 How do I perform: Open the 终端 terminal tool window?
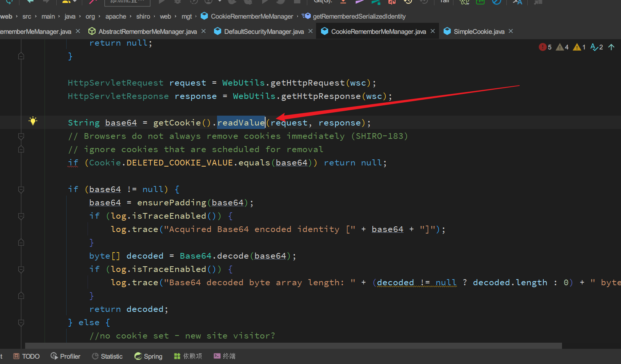pyautogui.click(x=225, y=356)
